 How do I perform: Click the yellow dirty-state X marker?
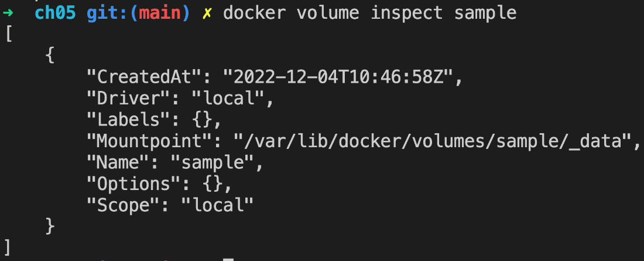[207, 13]
